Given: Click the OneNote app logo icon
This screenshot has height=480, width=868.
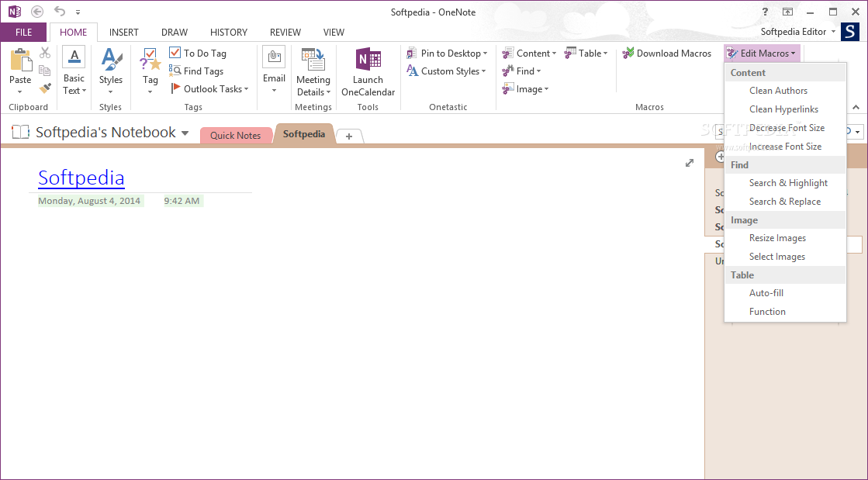Looking at the screenshot, I should point(15,11).
